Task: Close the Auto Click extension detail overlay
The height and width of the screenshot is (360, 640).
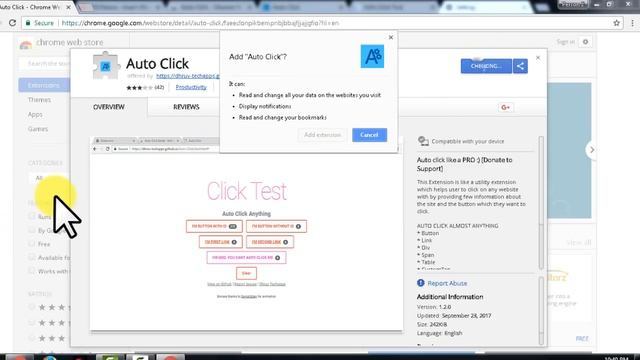Action: click(538, 58)
